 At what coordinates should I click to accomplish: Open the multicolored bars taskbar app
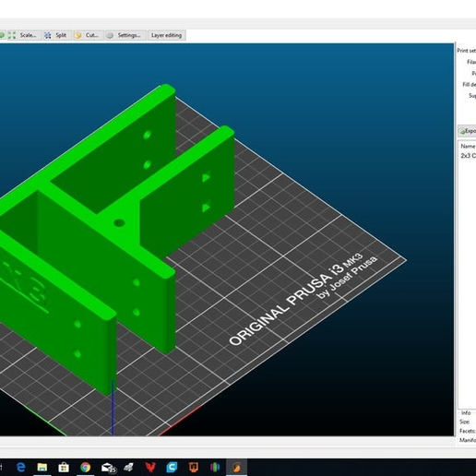pos(215,468)
